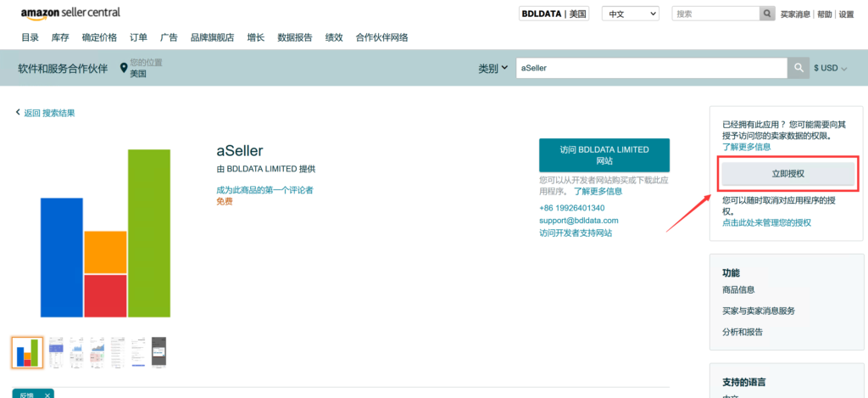The height and width of the screenshot is (398, 868).
Task: Click the support@bdldata.com email link
Action: coord(578,220)
